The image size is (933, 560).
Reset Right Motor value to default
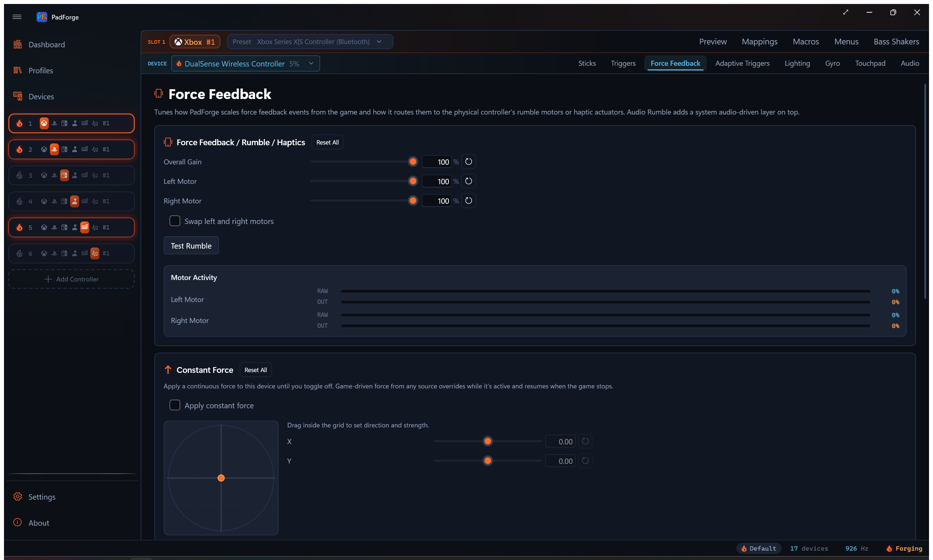coord(469,201)
